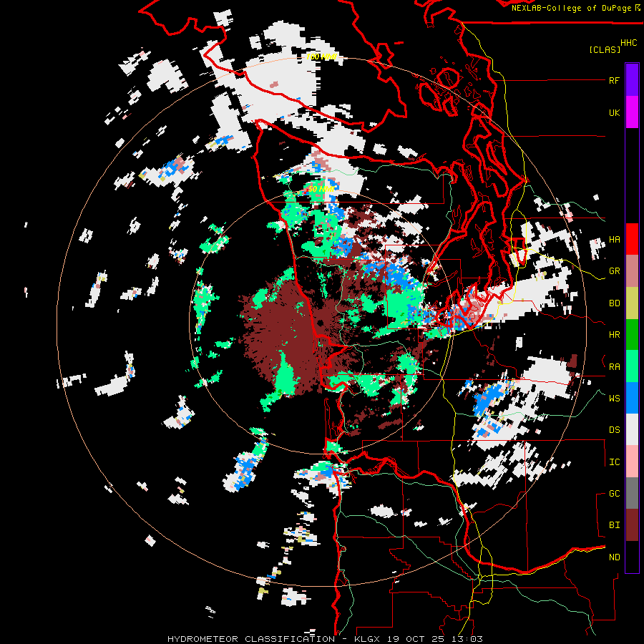Click the GC legend label
The width and height of the screenshot is (644, 644).
coord(615,494)
